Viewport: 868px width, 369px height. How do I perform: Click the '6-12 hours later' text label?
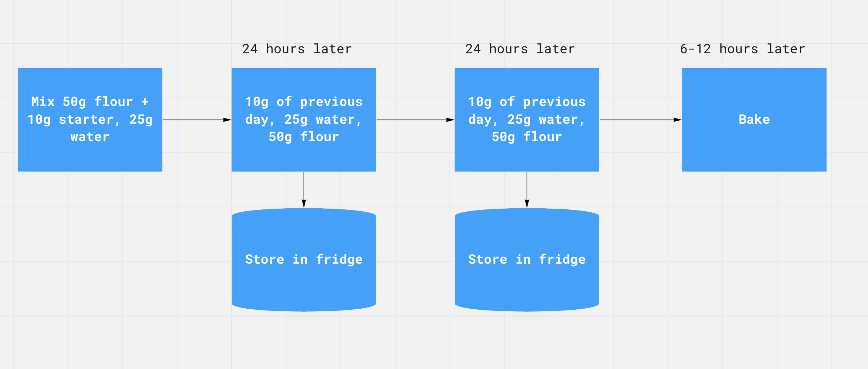742,49
